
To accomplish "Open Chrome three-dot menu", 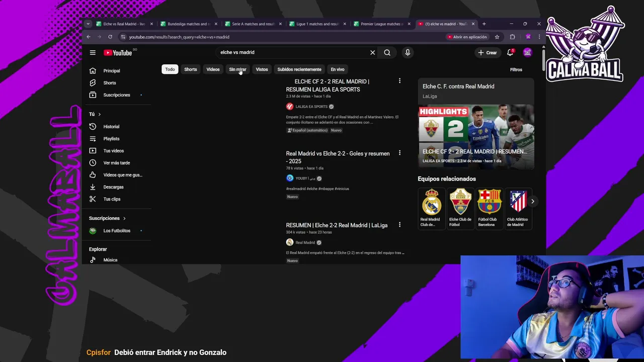I will point(539,37).
